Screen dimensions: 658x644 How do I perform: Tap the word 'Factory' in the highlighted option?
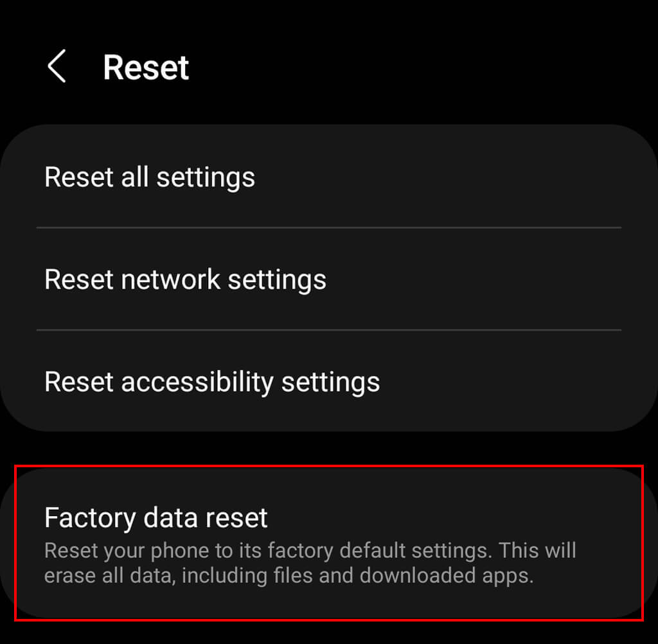[90, 519]
